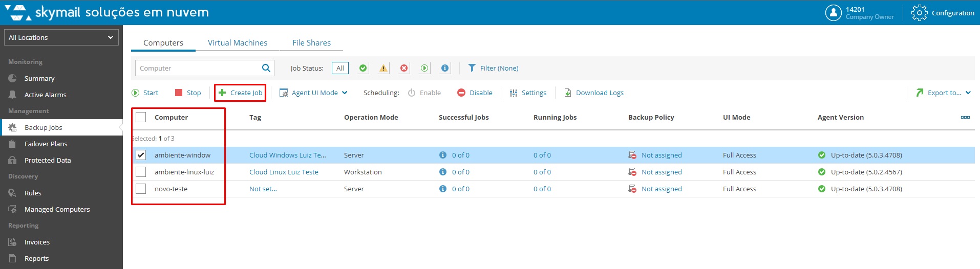The height and width of the screenshot is (269, 980).
Task: Filter jobs by warning status icon
Action: [x=384, y=68]
